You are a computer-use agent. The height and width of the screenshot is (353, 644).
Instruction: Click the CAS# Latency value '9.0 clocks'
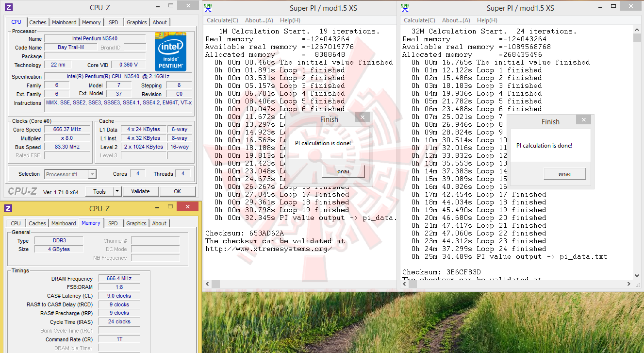(x=119, y=296)
